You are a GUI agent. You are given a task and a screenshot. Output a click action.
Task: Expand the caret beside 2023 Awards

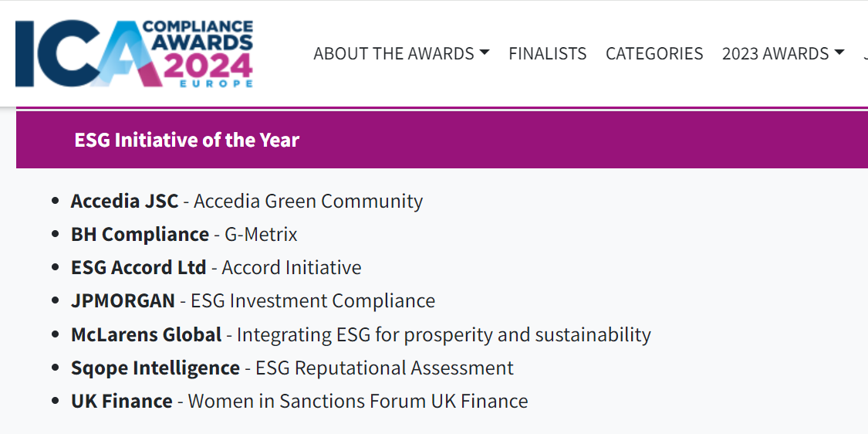839,52
